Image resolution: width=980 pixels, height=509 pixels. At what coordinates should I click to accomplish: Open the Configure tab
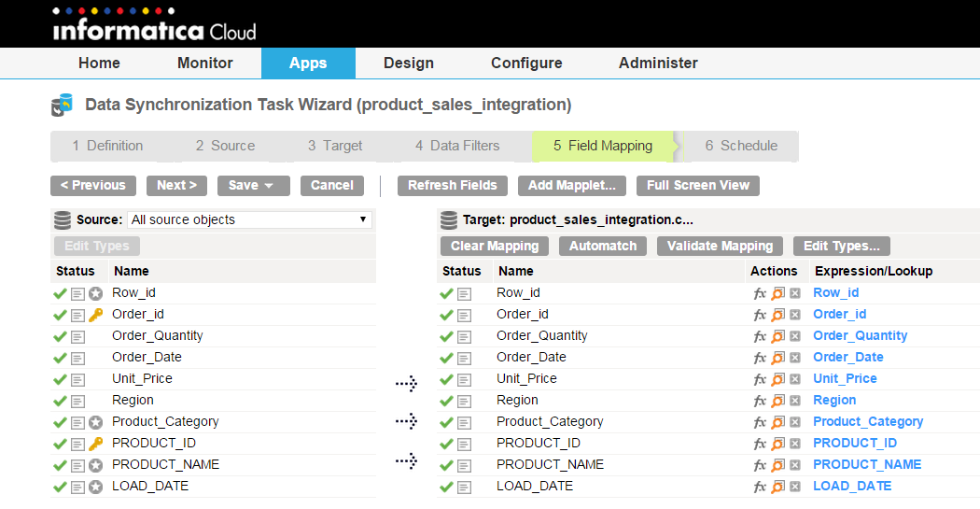526,64
